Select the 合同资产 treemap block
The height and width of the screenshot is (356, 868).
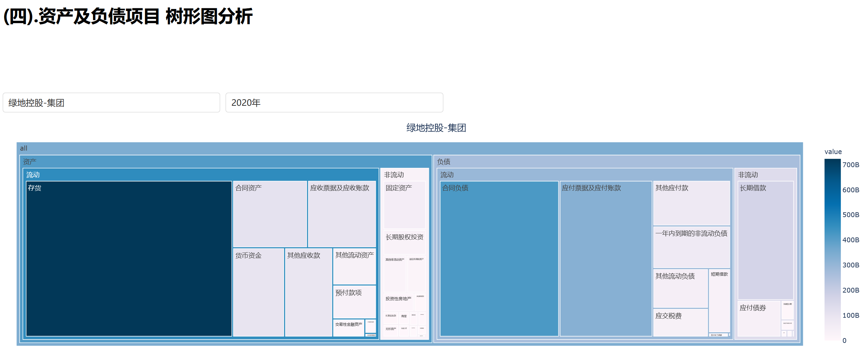[x=270, y=214]
